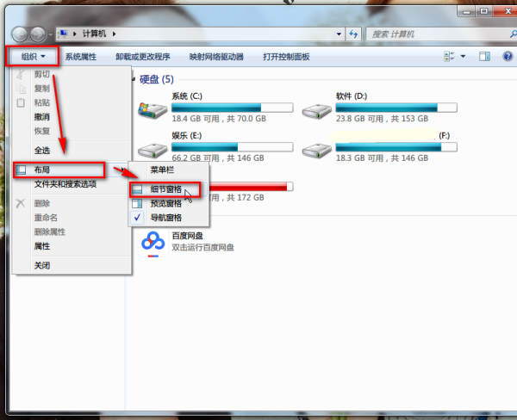This screenshot has height=420, width=517.
Task: Click the 搜索 计算机 search field
Action: pyautogui.click(x=441, y=34)
